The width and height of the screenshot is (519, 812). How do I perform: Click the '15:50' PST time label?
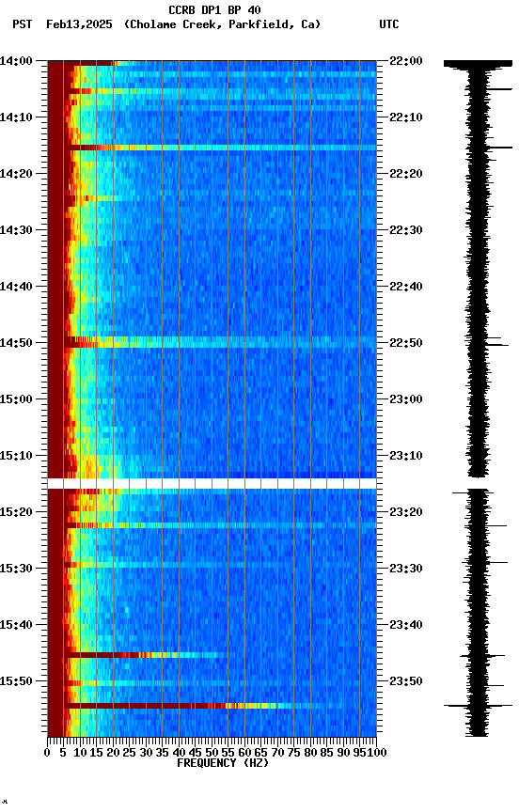click(16, 682)
